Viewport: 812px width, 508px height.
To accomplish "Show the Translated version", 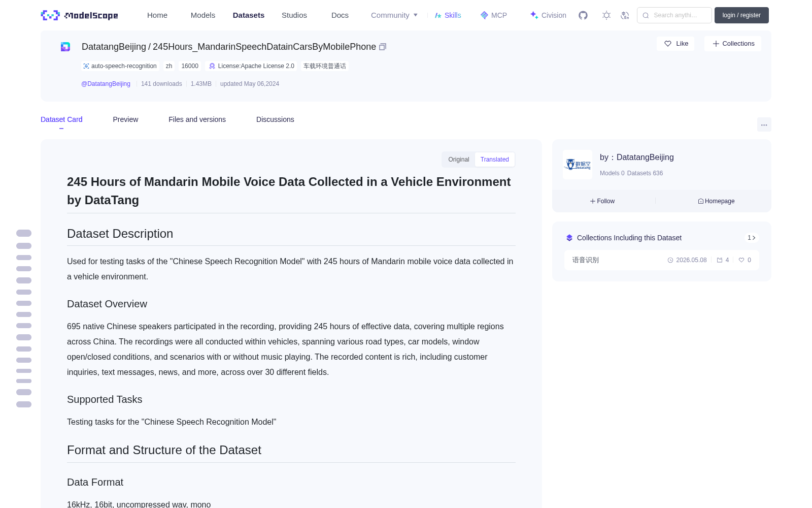I will (495, 160).
